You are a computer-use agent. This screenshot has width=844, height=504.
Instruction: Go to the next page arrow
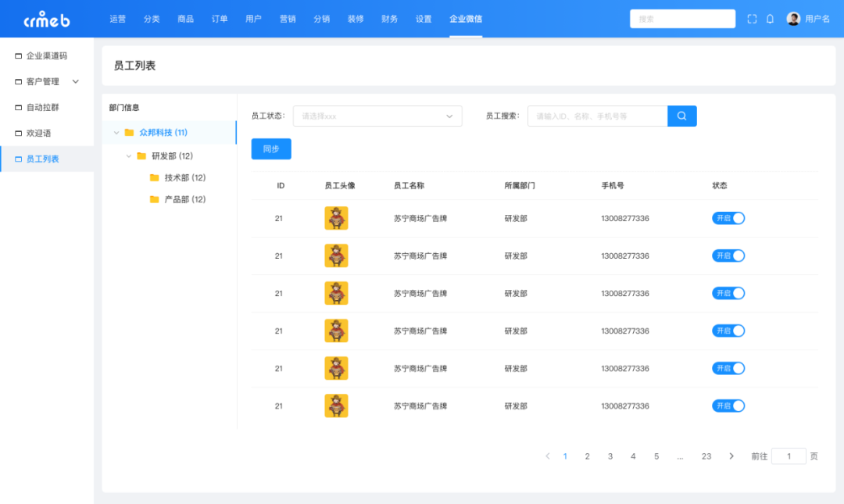tap(731, 456)
